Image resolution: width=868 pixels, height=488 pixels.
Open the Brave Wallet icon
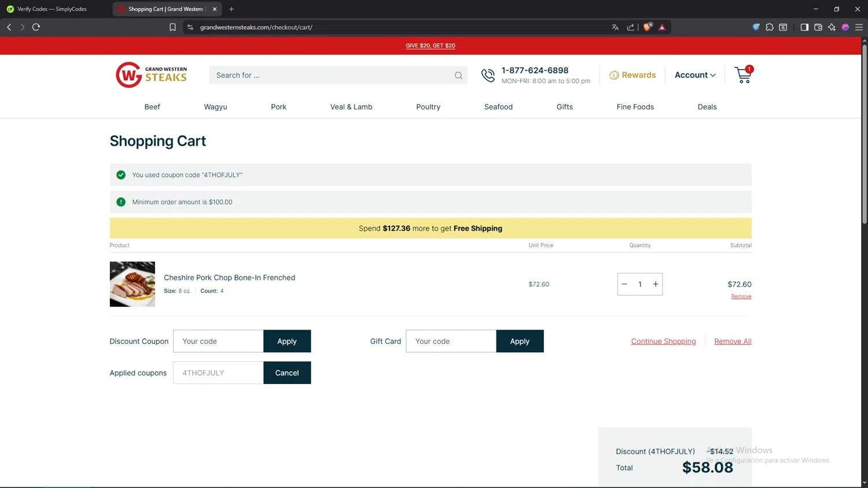tap(818, 27)
